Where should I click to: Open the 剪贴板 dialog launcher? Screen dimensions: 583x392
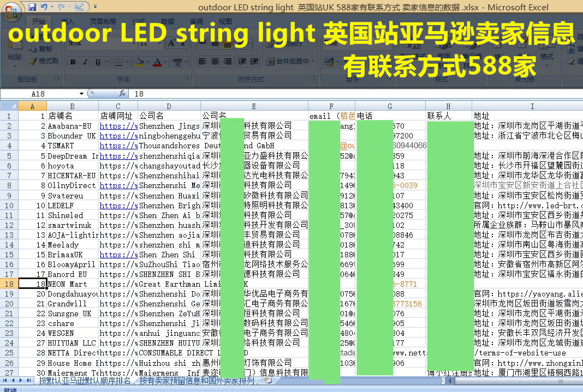pos(58,78)
